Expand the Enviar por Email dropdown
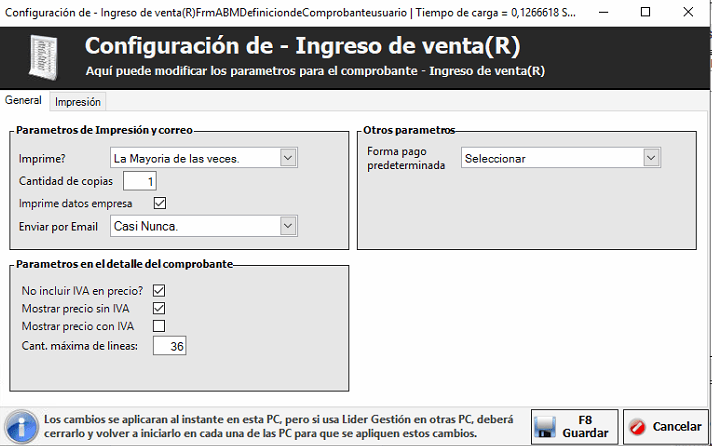The height and width of the screenshot is (446, 712). (288, 227)
